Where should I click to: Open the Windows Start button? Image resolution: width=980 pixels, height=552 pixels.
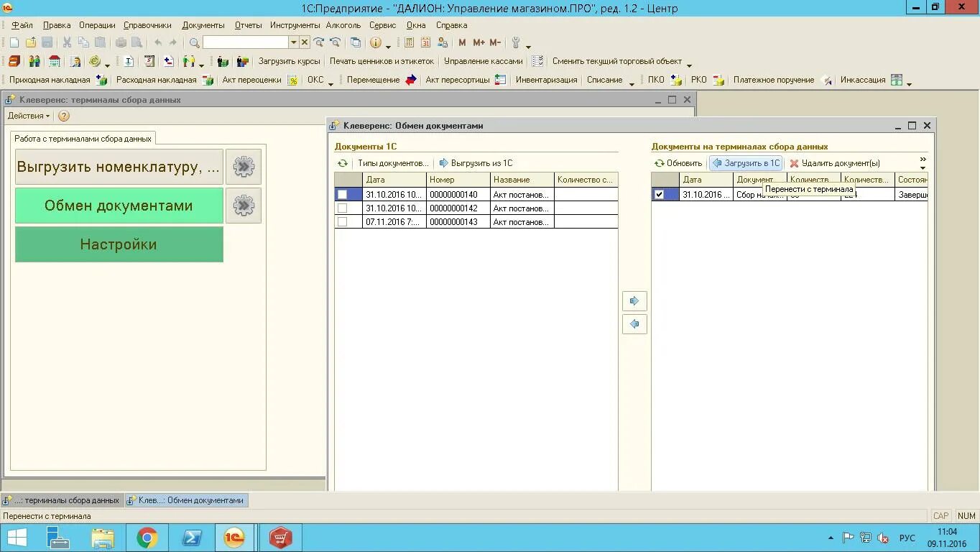17,538
